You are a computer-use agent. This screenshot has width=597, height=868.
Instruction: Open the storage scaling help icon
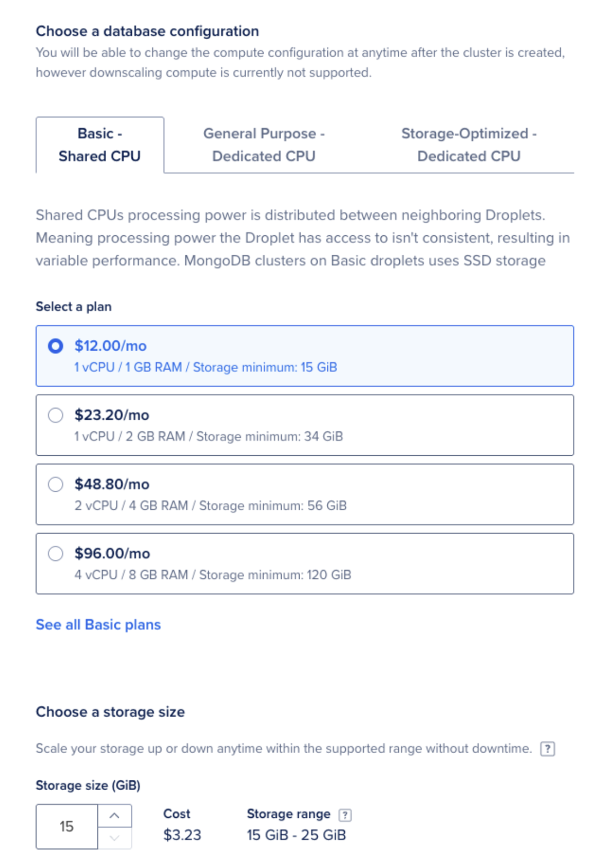[x=547, y=749]
